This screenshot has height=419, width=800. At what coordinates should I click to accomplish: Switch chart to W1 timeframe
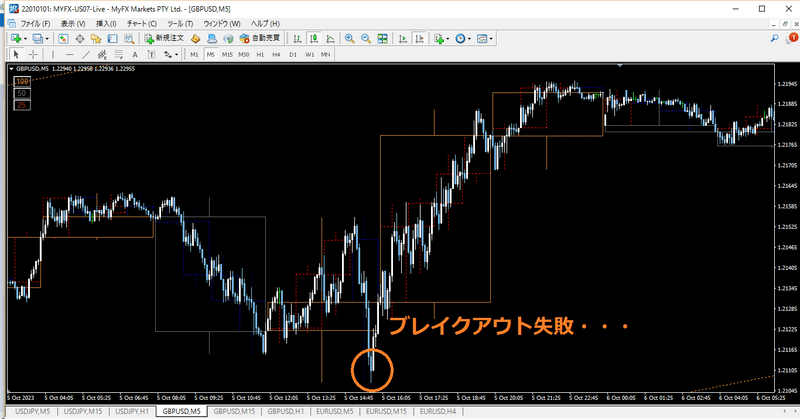310,54
